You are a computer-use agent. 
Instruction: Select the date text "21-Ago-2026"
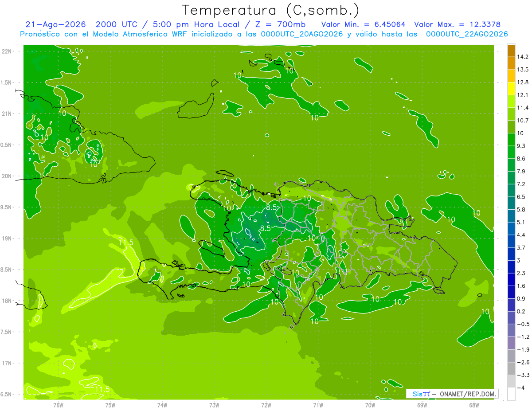point(56,24)
